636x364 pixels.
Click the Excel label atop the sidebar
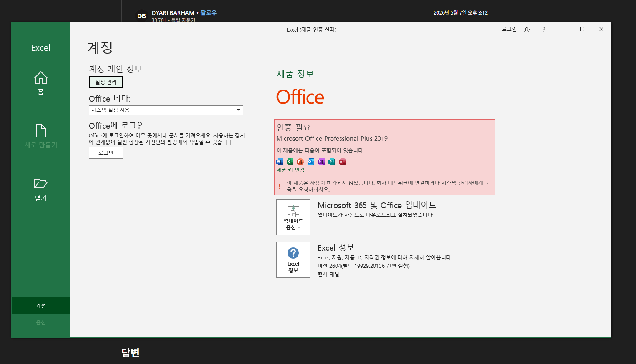point(40,48)
